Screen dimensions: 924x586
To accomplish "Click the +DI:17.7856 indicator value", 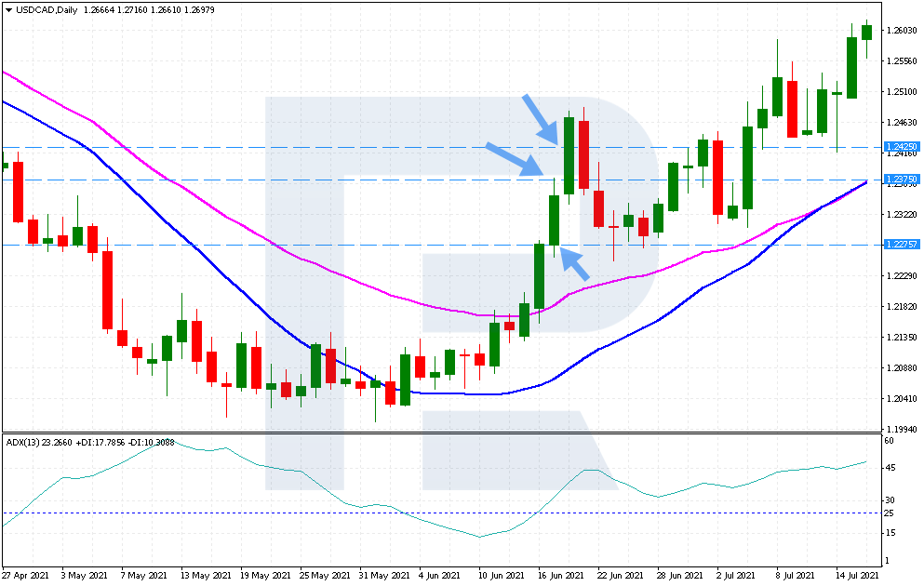I will tap(100, 443).
